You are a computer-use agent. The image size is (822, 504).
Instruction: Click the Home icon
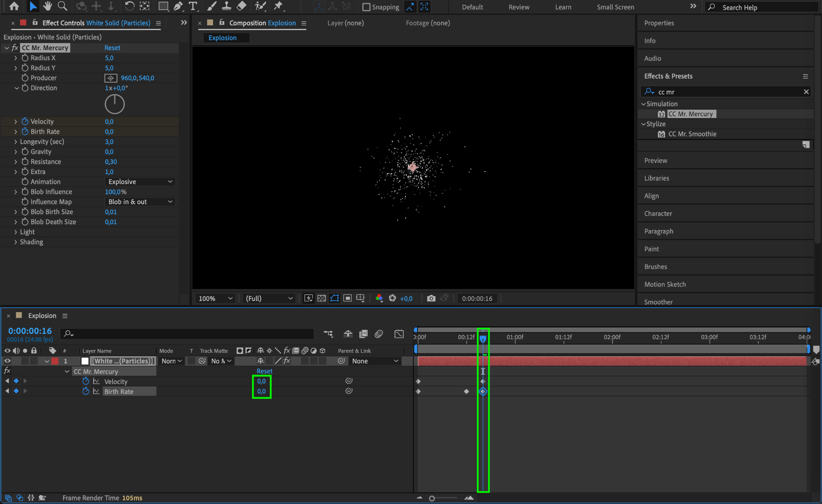pos(14,6)
